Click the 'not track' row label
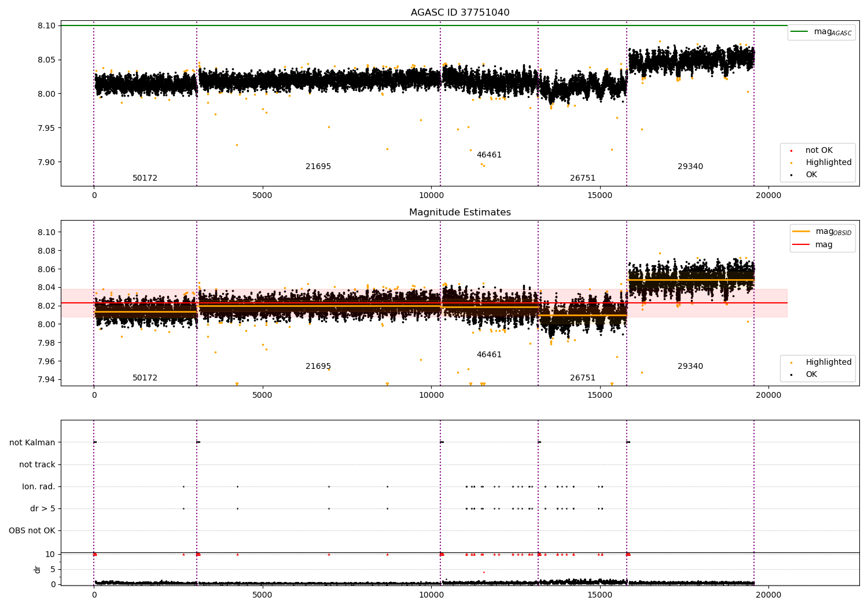Viewport: 868px width, 608px height. pos(37,464)
